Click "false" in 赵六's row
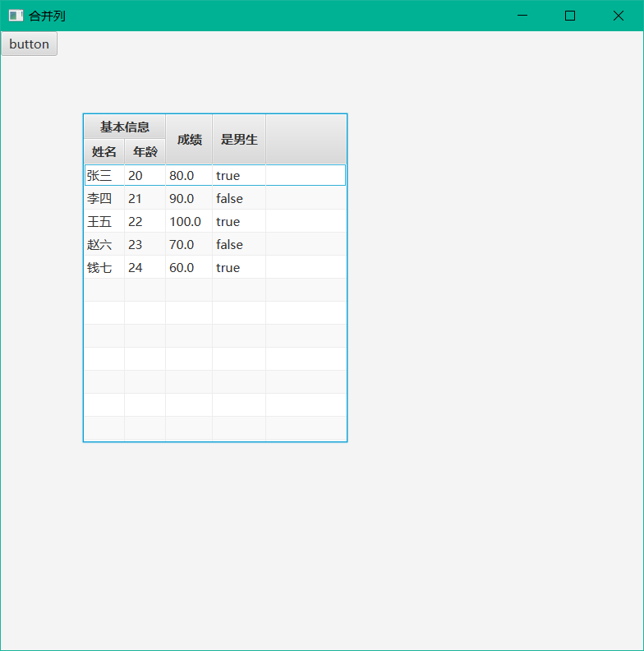This screenshot has width=644, height=651. pos(239,244)
